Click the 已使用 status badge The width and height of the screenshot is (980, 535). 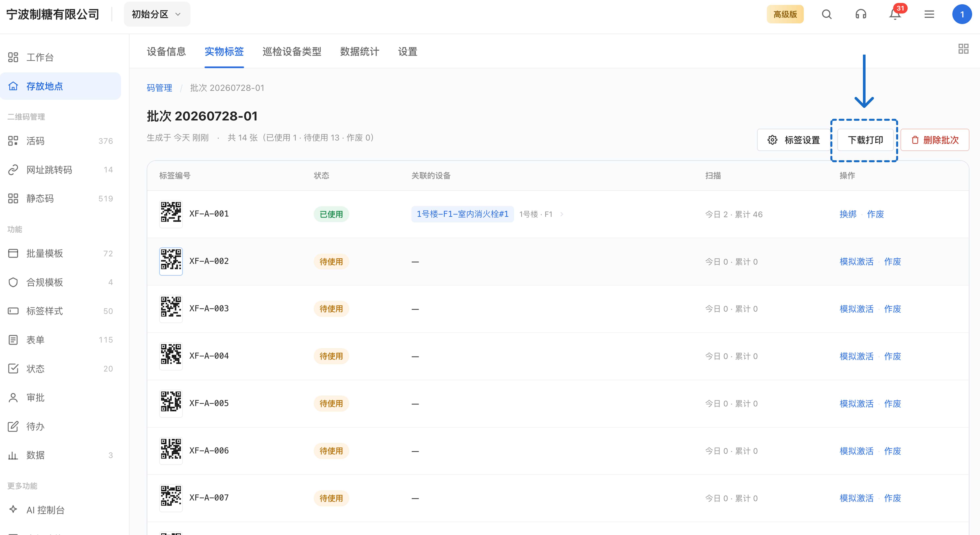331,214
